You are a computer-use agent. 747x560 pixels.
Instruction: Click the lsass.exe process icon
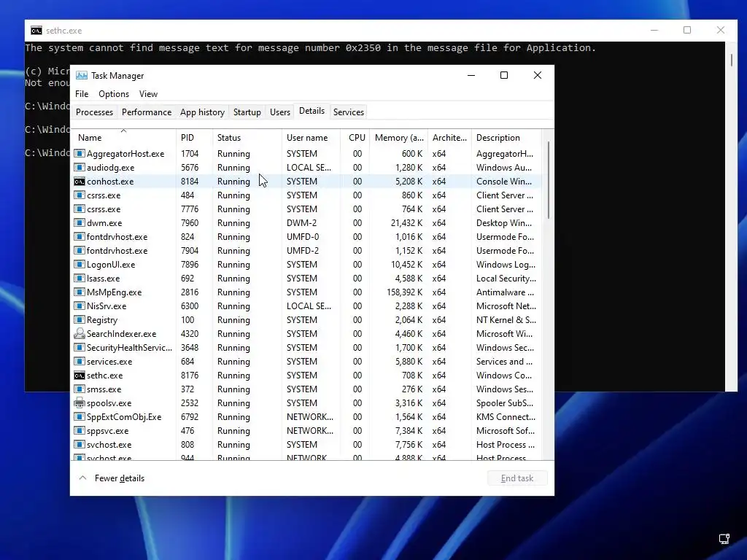pos(79,278)
